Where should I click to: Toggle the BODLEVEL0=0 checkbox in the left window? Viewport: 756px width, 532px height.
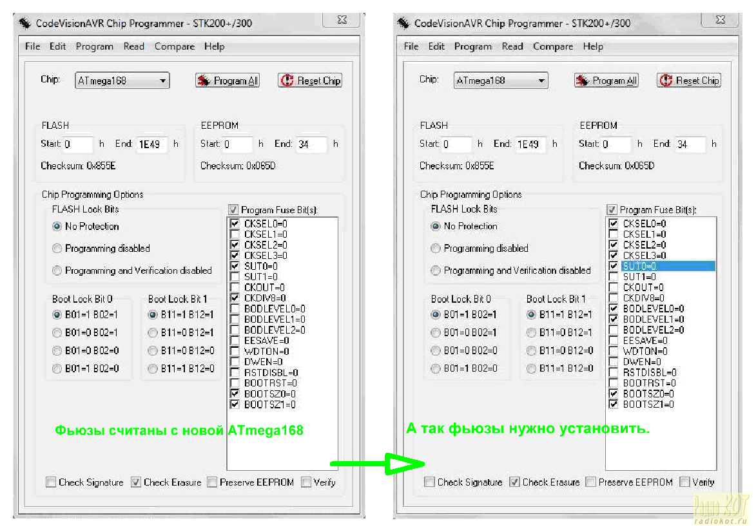[x=235, y=309]
